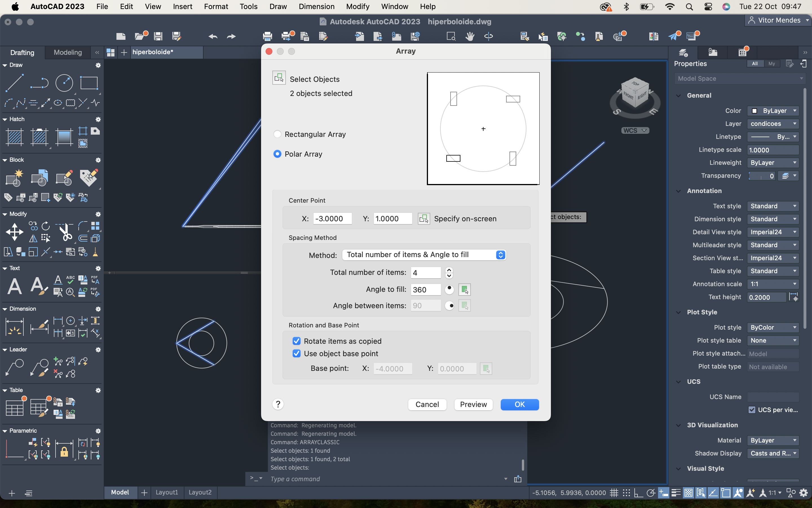Screen dimensions: 812x508
Task: Open the Control Center icon
Action: click(708, 7)
